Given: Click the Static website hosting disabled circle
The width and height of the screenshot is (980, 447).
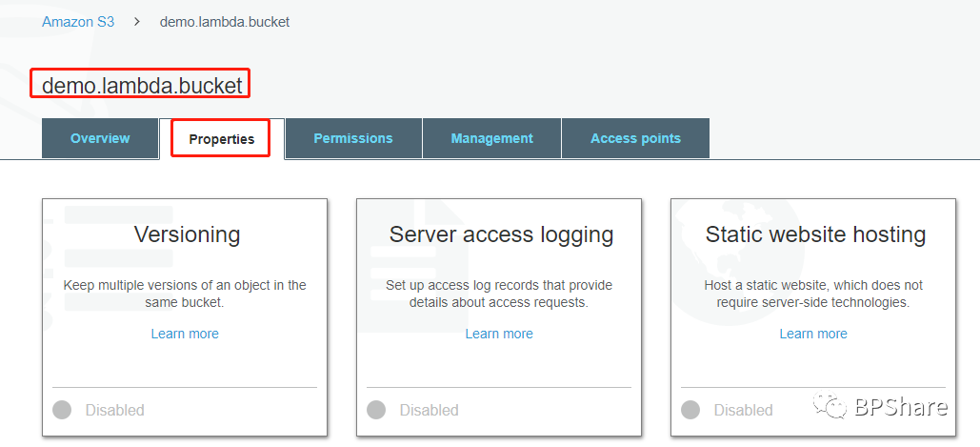Looking at the screenshot, I should pos(690,410).
